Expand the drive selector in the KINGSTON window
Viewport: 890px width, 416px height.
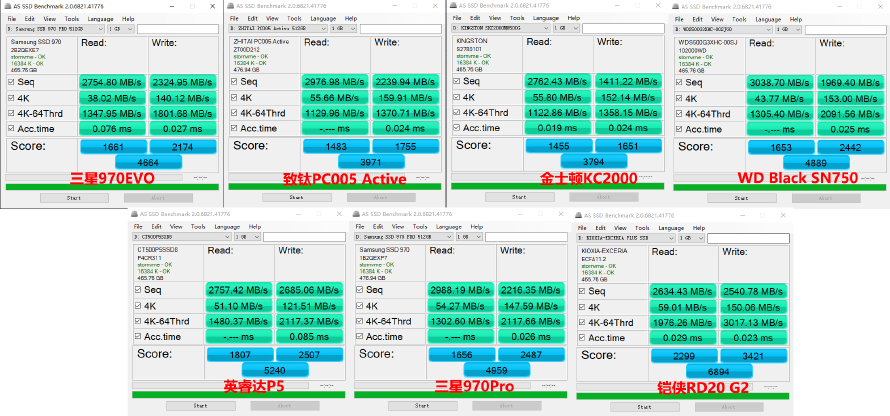pyautogui.click(x=501, y=28)
